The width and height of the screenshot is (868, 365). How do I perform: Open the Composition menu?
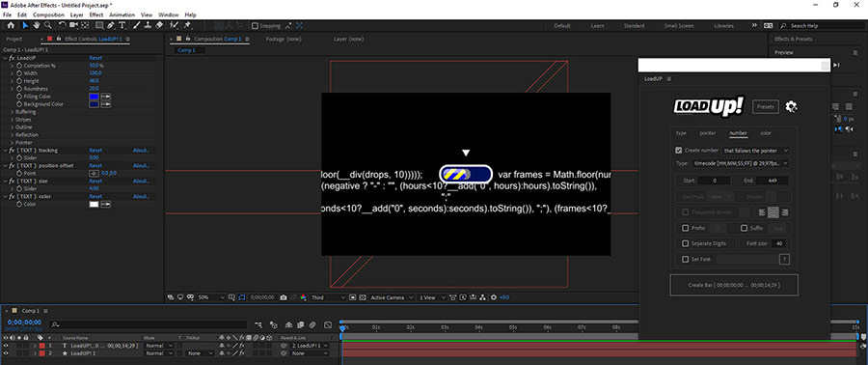49,14
